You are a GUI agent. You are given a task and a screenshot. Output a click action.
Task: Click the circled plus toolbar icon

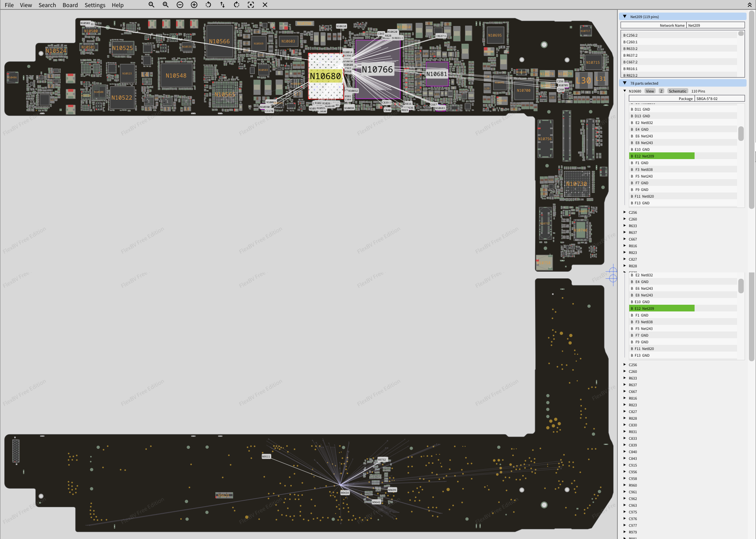(x=194, y=5)
